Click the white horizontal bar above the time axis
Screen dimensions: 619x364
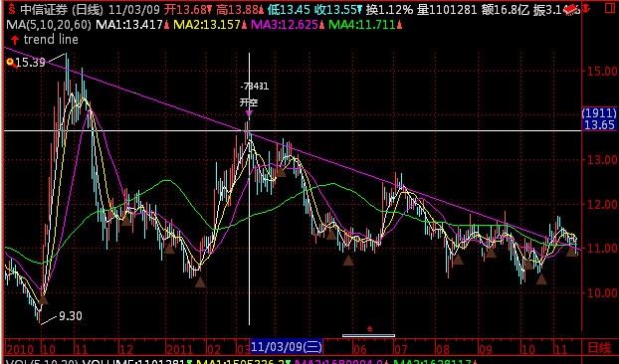coord(368,336)
